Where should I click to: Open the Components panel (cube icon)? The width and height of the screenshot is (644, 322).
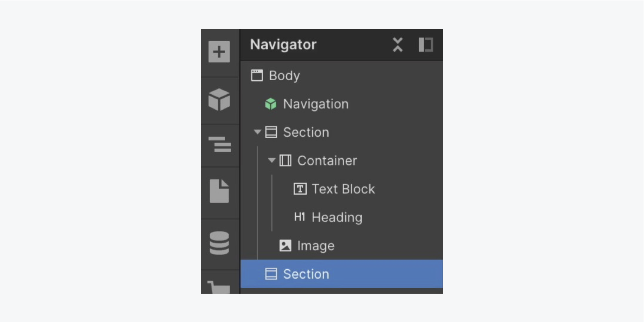tap(219, 100)
